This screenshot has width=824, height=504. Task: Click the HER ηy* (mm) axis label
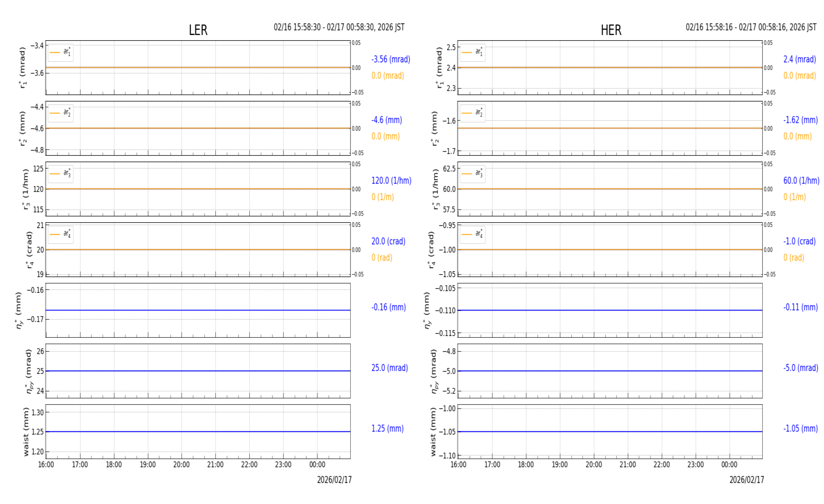[428, 310]
